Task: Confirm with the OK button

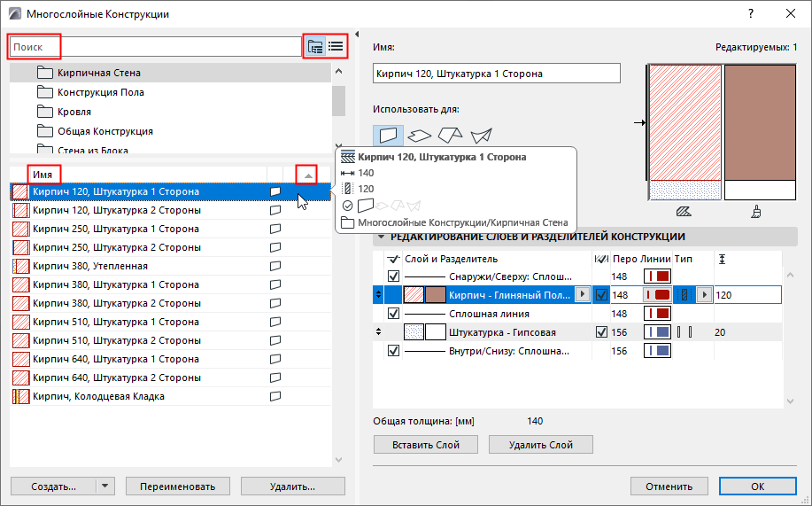Action: (x=758, y=487)
